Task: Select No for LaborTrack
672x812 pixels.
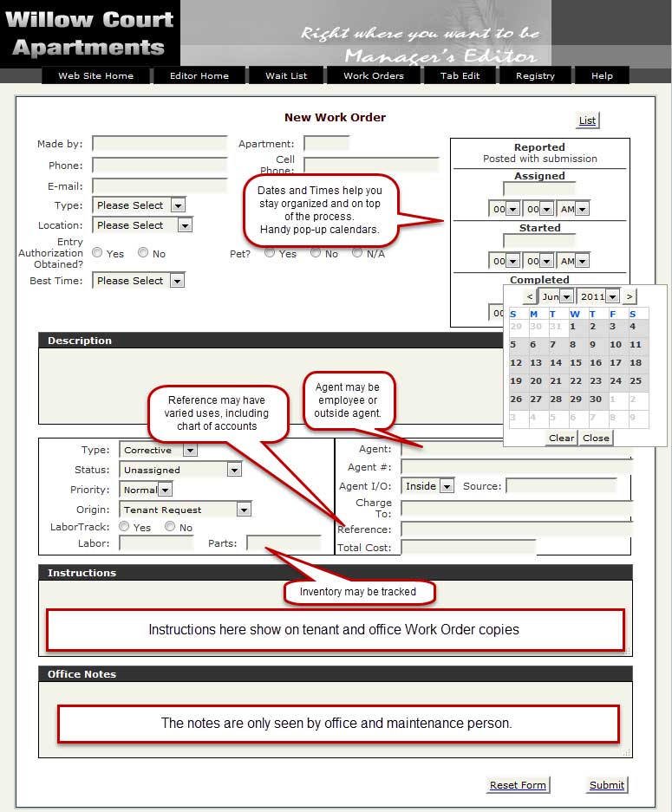Action: tap(170, 526)
